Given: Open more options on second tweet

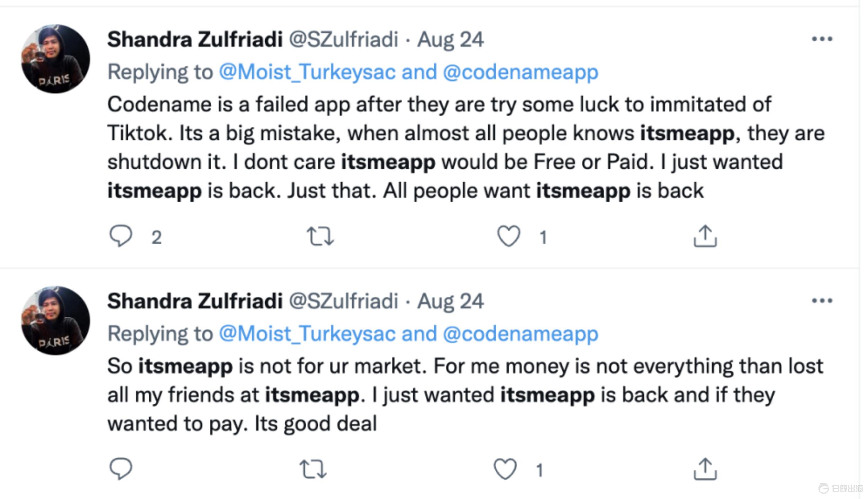Looking at the screenshot, I should [822, 300].
